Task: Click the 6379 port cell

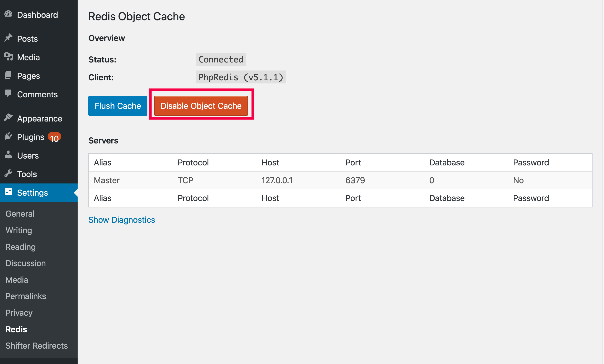Action: [x=355, y=180]
